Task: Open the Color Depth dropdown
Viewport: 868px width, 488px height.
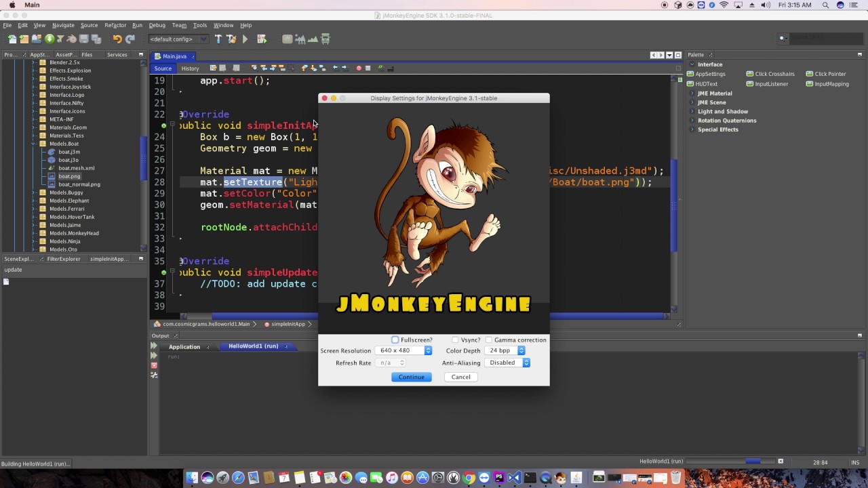Action: coord(505,350)
